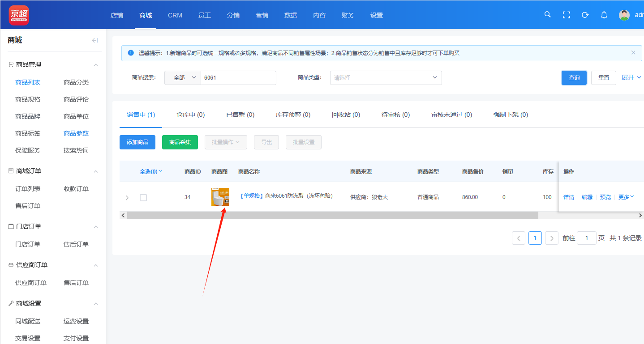
Task: Collapse the 商城订单 section
Action: tap(95, 171)
